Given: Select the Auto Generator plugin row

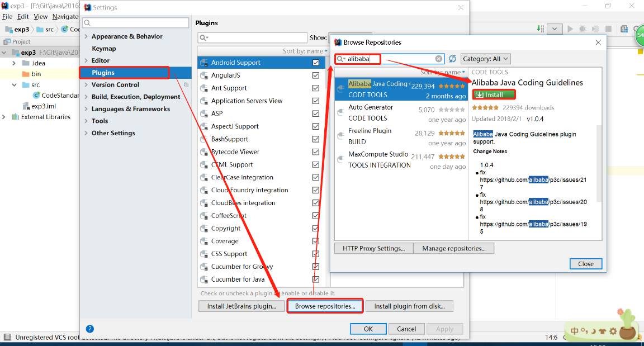Looking at the screenshot, I should click(x=401, y=112).
